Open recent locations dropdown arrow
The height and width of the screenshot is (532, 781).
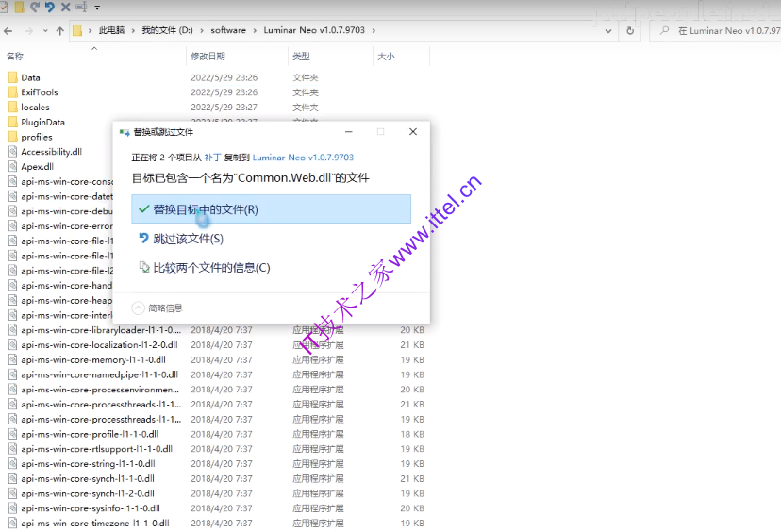[x=45, y=31]
